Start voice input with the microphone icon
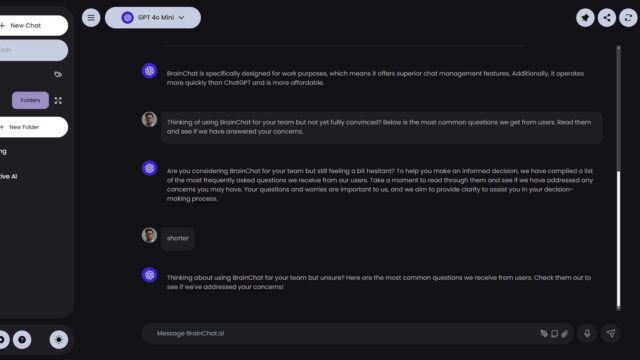Screen dimensions: 640x360 click(x=587, y=333)
